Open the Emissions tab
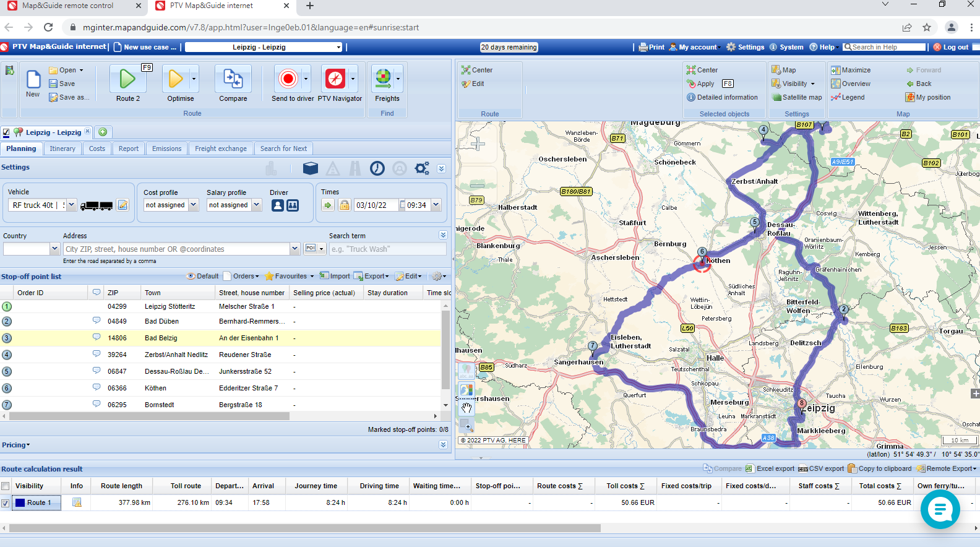 coord(166,149)
